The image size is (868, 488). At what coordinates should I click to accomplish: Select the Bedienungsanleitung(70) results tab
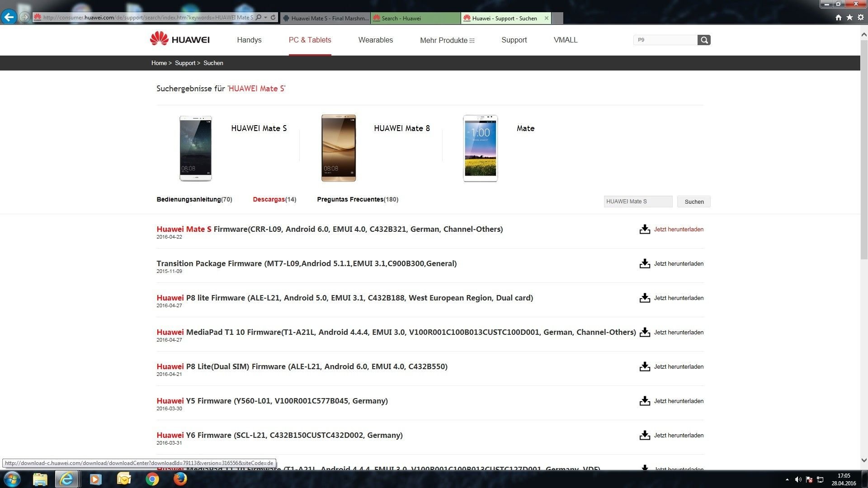pos(194,199)
